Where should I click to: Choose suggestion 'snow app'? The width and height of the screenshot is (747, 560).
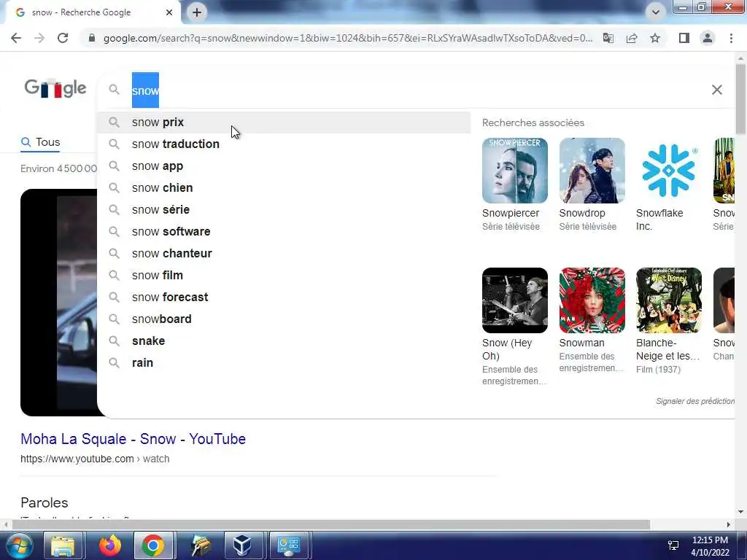(284, 166)
